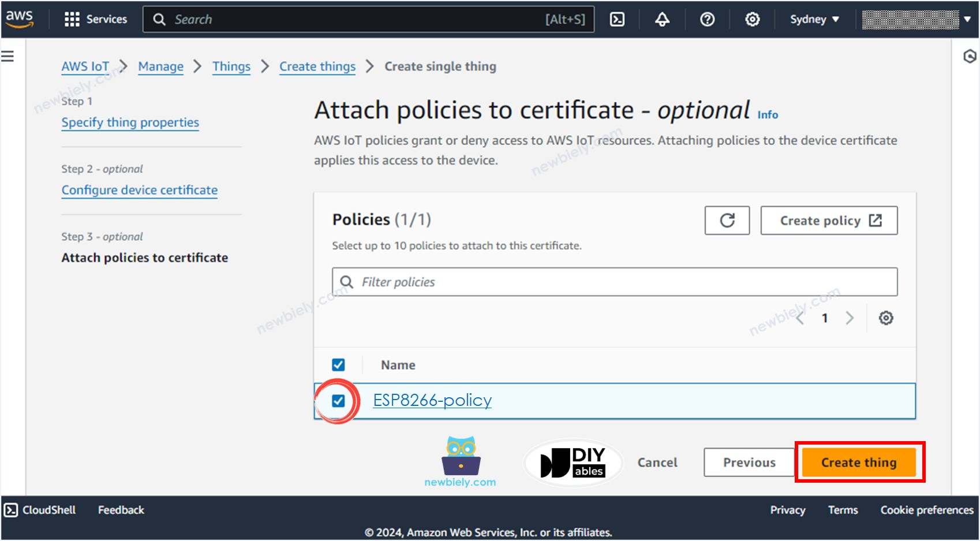Refresh the policies list
This screenshot has width=980, height=541.
coord(727,220)
